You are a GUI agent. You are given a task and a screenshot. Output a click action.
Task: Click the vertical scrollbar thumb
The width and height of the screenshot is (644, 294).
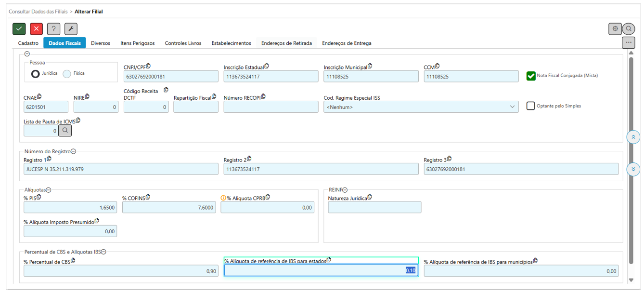tap(631, 160)
